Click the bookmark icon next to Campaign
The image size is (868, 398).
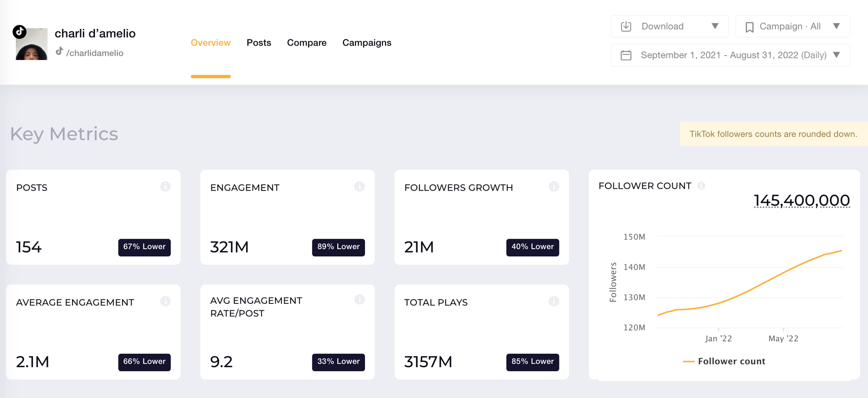click(x=749, y=27)
